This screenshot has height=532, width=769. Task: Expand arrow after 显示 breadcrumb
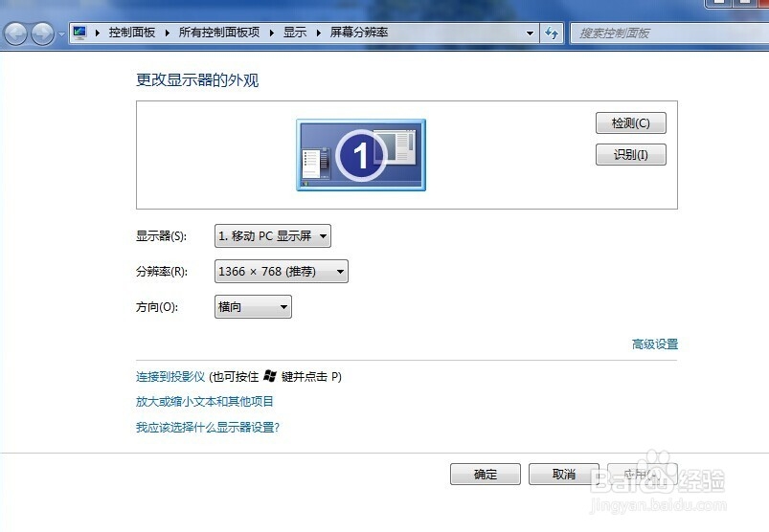tap(319, 33)
